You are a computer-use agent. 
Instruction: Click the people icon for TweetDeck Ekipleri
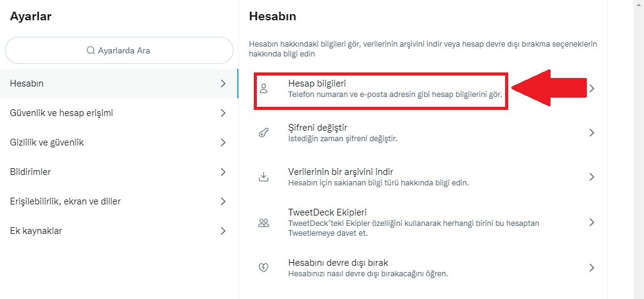pos(264,222)
